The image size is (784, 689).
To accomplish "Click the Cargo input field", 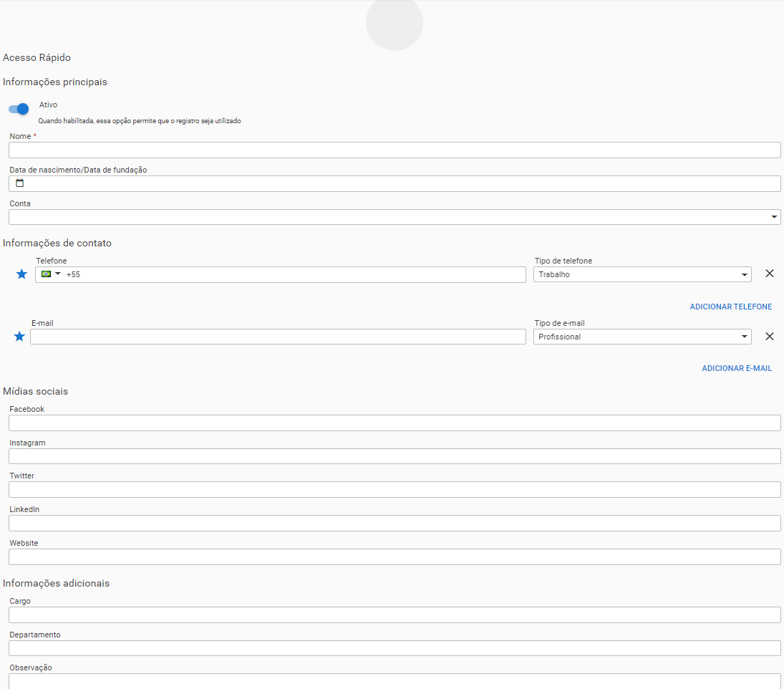I will (x=395, y=615).
